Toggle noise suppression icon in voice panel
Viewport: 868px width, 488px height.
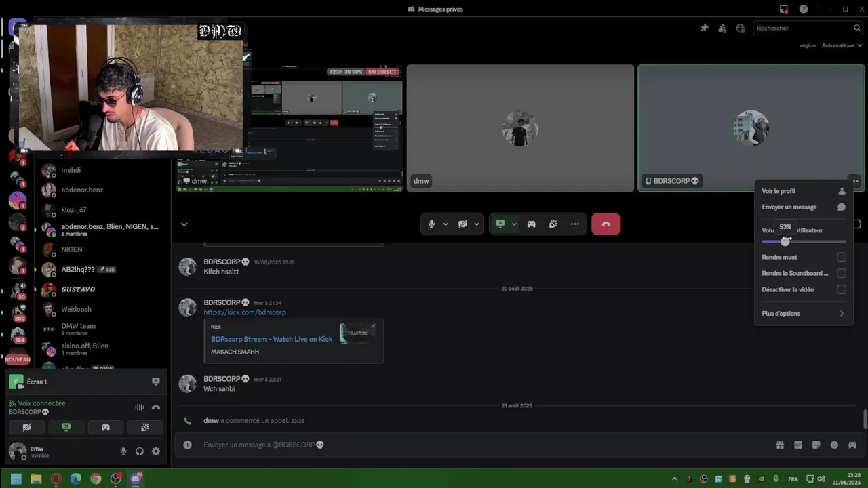[x=139, y=407]
